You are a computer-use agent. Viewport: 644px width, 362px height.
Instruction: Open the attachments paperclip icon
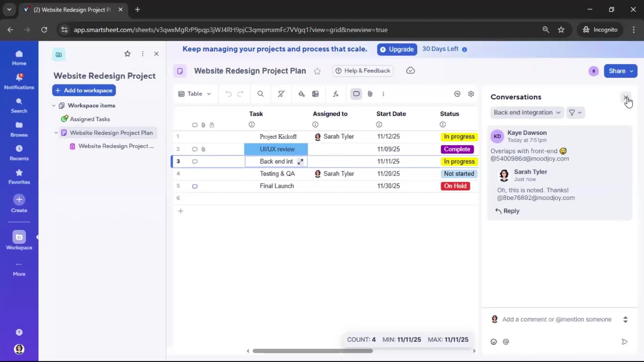(x=370, y=94)
